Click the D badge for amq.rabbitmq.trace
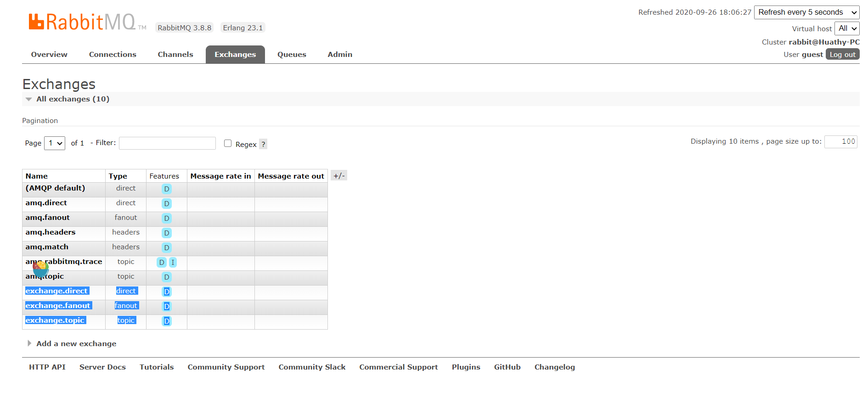The height and width of the screenshot is (398, 868). (x=162, y=262)
